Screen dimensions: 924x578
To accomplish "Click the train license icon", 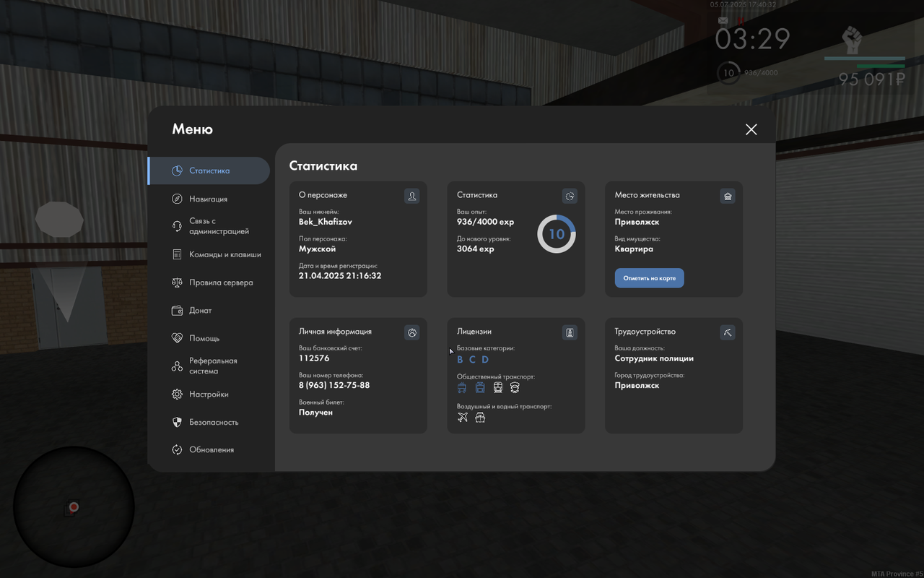I will [x=498, y=388].
